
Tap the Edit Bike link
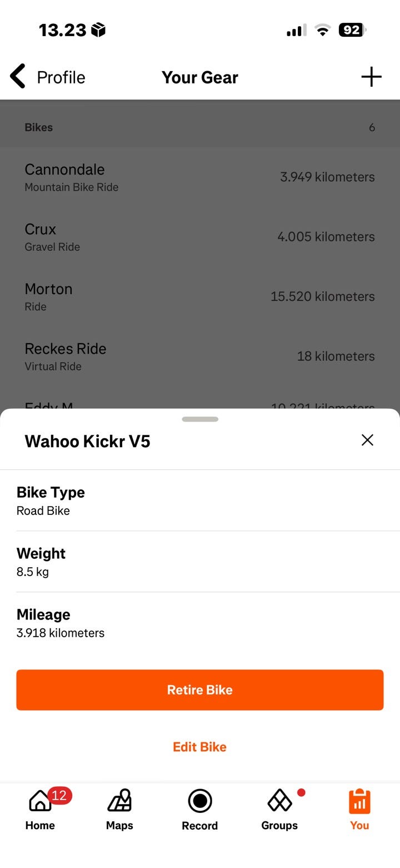click(x=200, y=747)
